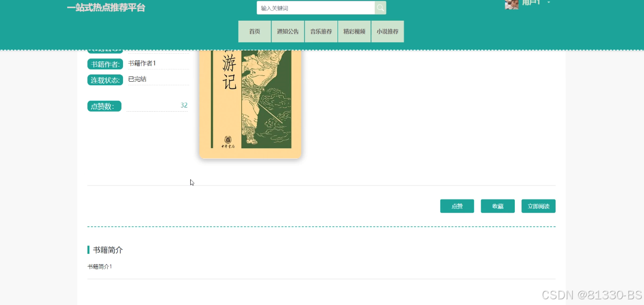Click the 连载状态 label

pyautogui.click(x=105, y=80)
